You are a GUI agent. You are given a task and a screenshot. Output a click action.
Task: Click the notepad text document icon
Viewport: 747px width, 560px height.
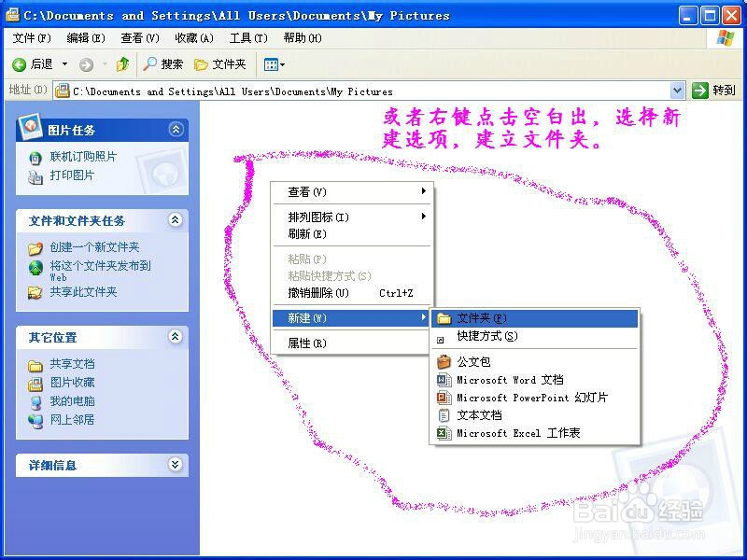444,415
